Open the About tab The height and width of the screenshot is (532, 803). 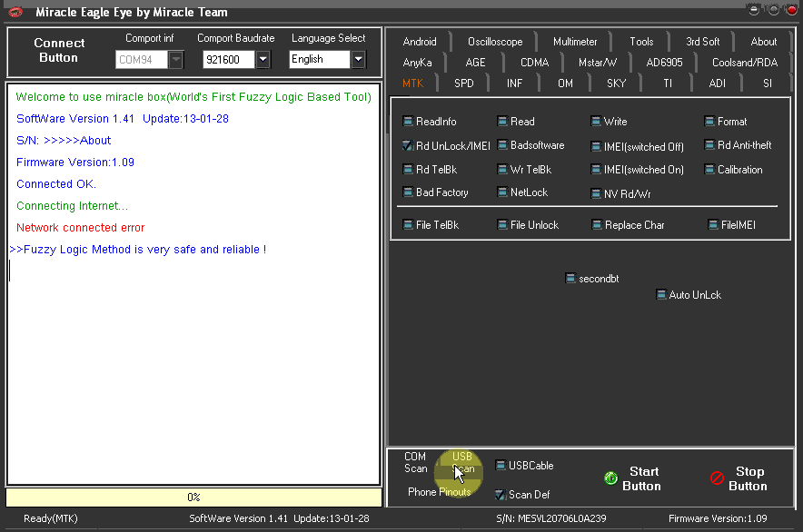click(763, 42)
